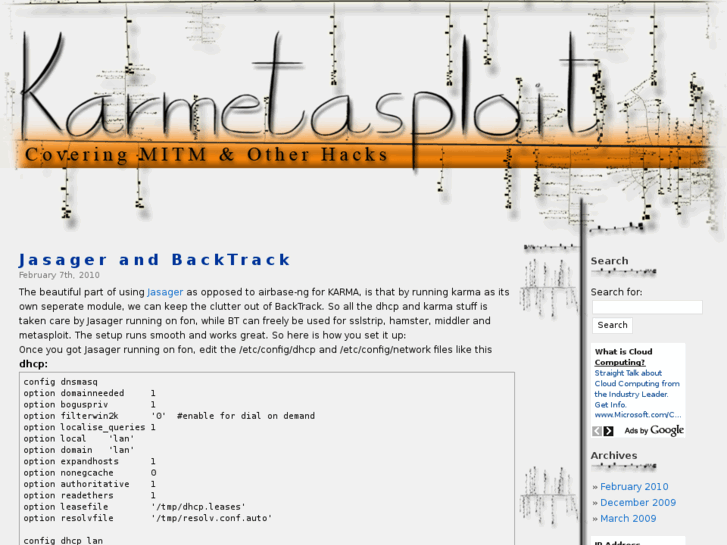Click the February 7th, 2010 post date
Screen dimensions: 727x545
[x=59, y=275]
